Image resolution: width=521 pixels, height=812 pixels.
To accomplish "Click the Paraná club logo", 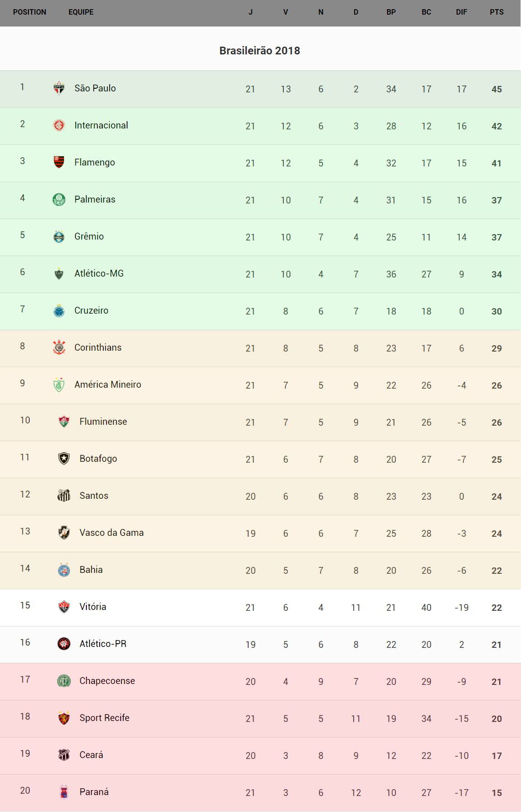I will 64,792.
